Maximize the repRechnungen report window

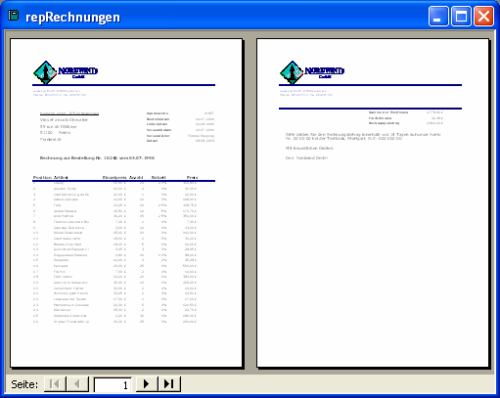461,16
